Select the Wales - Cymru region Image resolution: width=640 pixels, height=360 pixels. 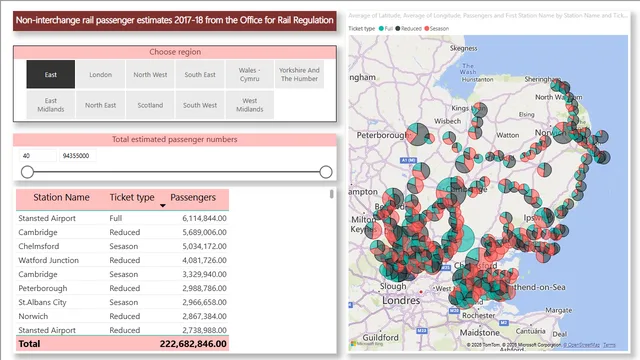point(249,74)
